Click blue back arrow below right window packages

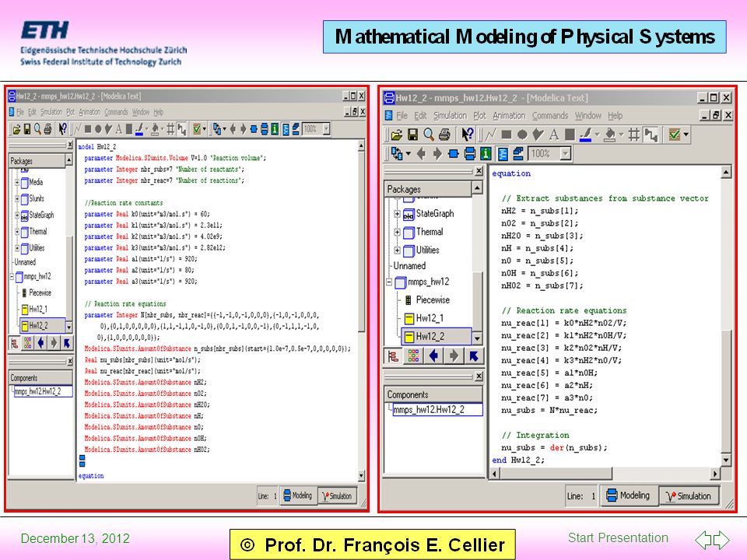(x=433, y=356)
